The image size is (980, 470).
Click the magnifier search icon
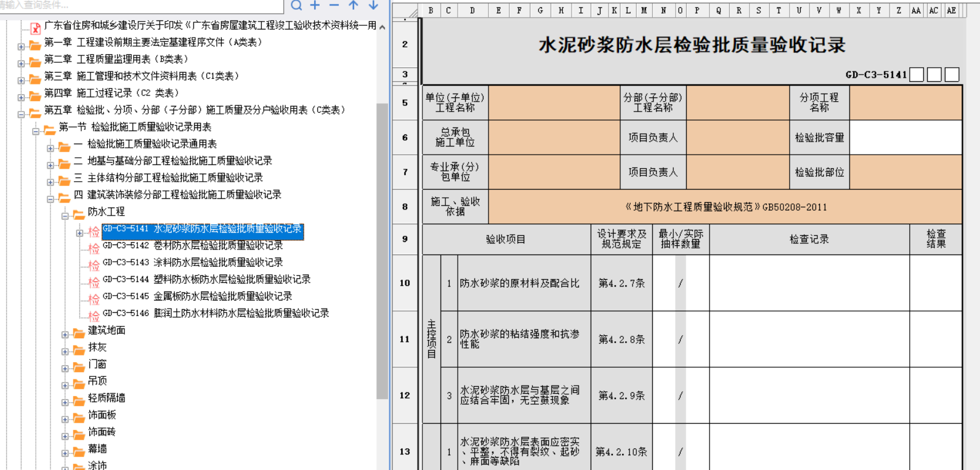[296, 6]
